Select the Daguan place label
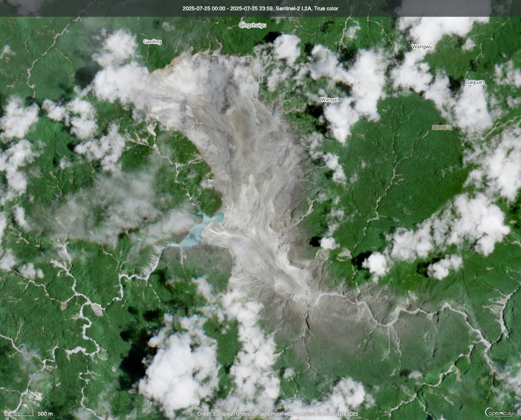521x420 pixels. click(x=474, y=82)
